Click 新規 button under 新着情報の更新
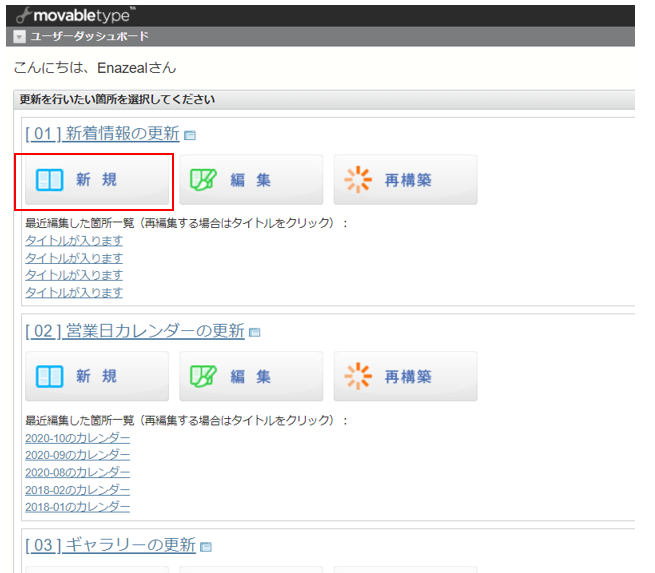Image resolution: width=655 pixels, height=573 pixels. tap(97, 180)
